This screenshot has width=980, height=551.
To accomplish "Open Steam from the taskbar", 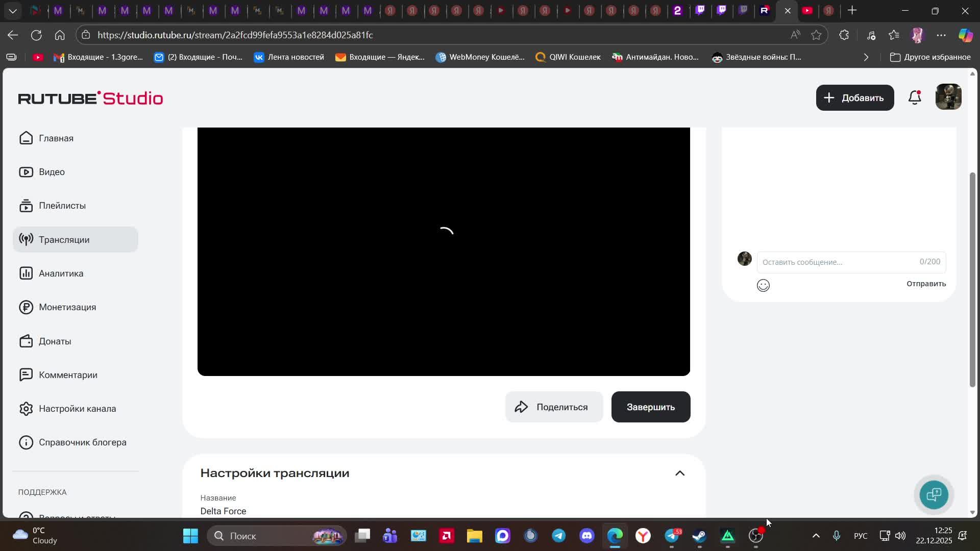I will [x=699, y=536].
